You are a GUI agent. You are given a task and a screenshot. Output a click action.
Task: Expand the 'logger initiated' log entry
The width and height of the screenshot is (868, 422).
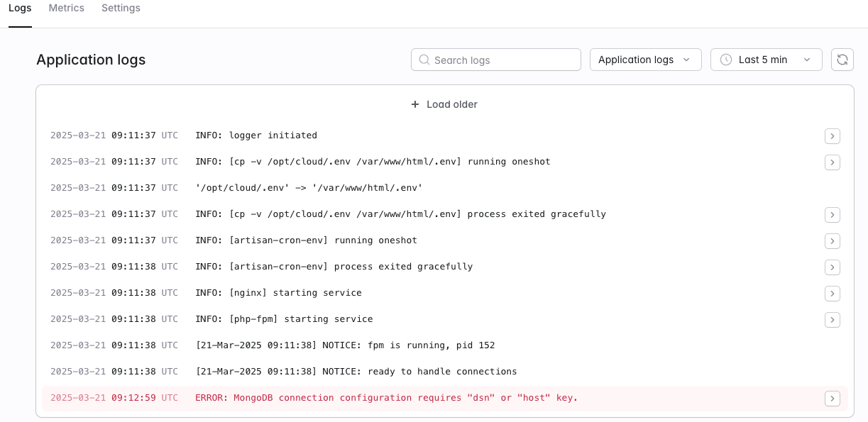pos(833,136)
